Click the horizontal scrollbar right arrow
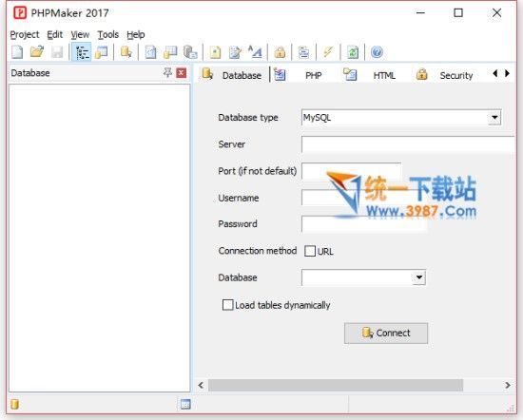523x420 pixels. 508,386
